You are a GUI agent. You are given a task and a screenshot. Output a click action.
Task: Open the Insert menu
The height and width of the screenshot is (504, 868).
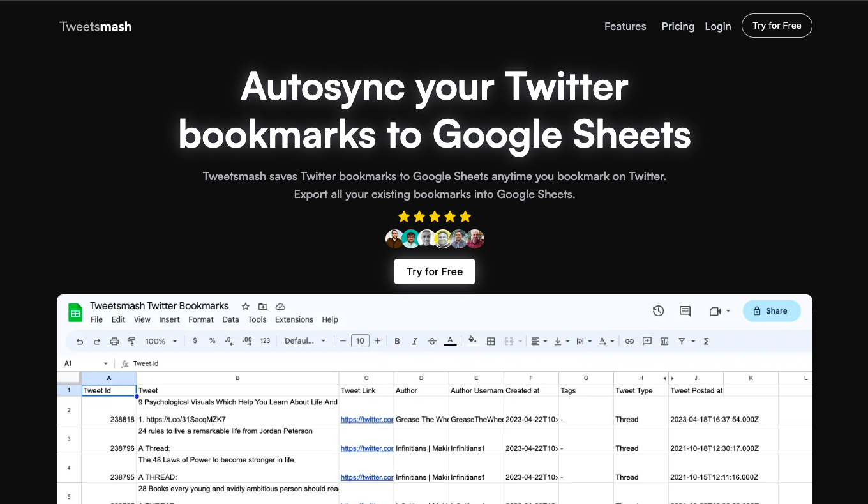[170, 320]
